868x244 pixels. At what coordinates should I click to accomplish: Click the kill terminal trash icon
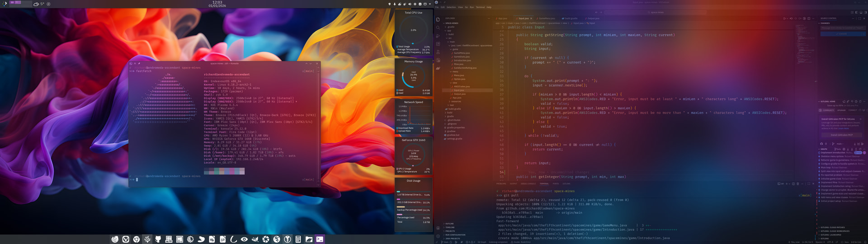pos(798,183)
